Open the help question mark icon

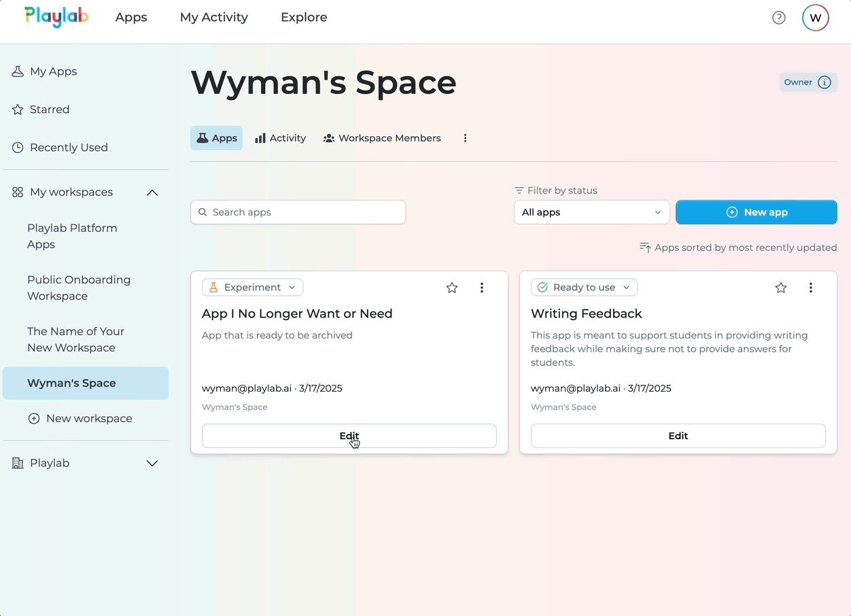pos(779,18)
